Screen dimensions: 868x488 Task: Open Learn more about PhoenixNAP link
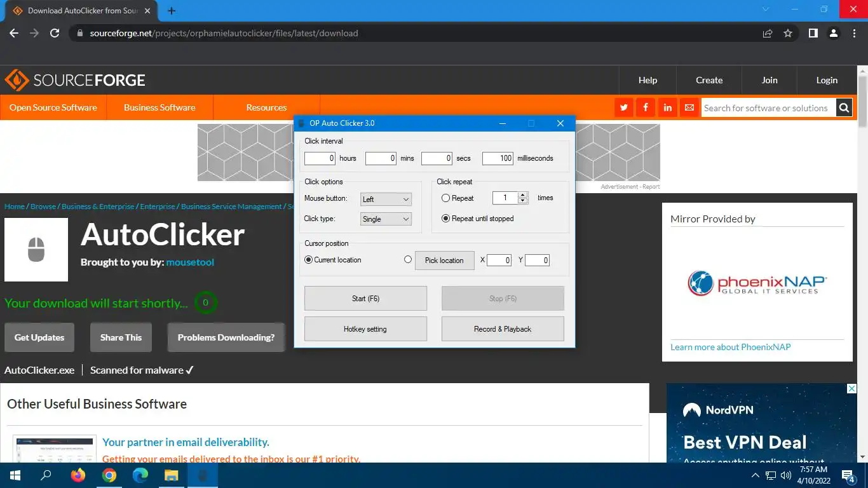[731, 347]
